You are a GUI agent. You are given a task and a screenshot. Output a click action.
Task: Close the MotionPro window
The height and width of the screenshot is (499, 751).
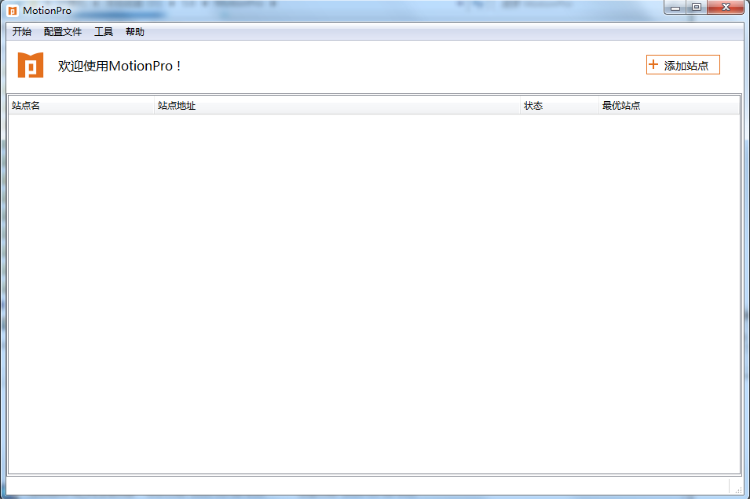pyautogui.click(x=725, y=8)
